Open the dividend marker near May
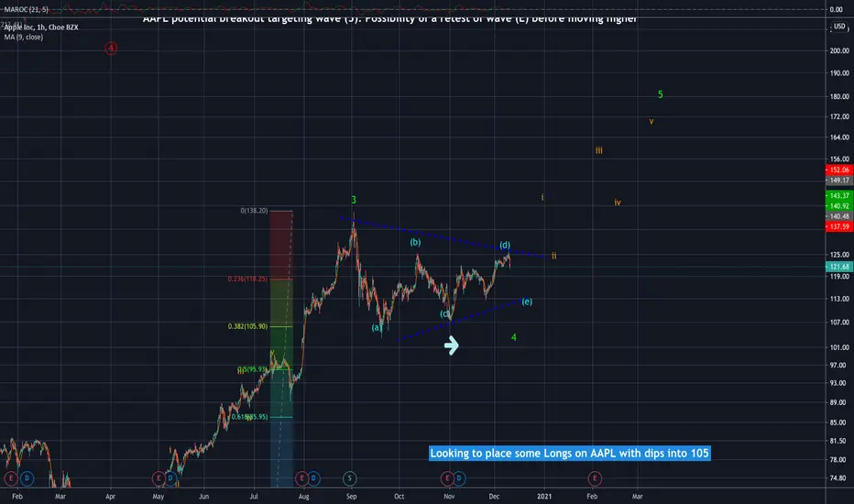The height and width of the screenshot is (504, 854). point(170,478)
